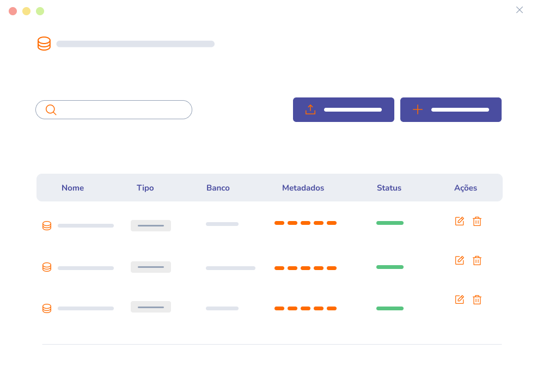
Task: Close the window with the X icon
Action: click(x=520, y=10)
